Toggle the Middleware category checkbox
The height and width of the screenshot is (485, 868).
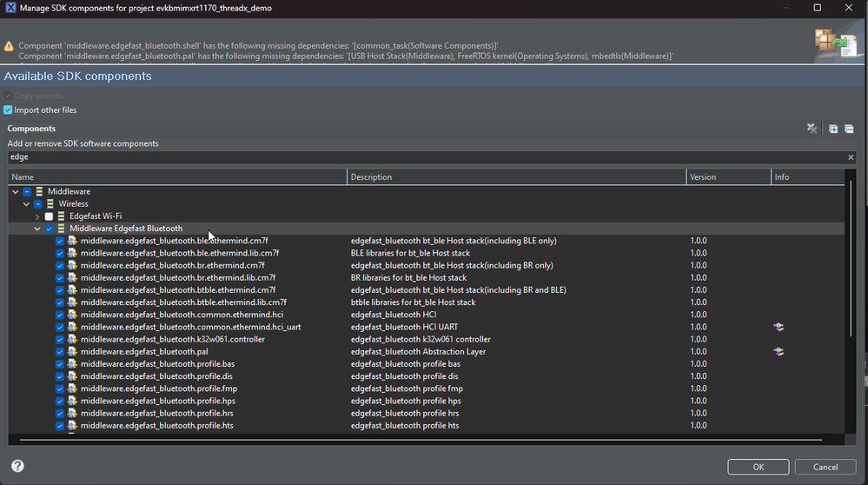tap(27, 191)
